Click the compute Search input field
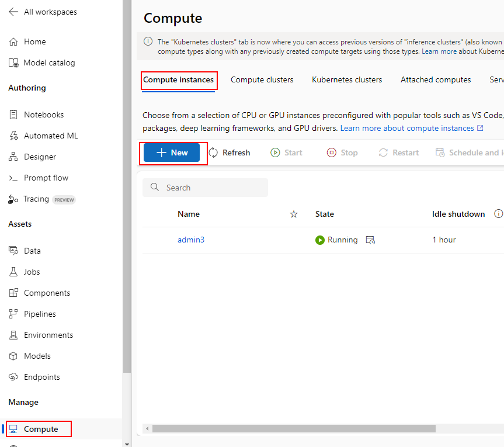This screenshot has width=504, height=447. (211, 188)
